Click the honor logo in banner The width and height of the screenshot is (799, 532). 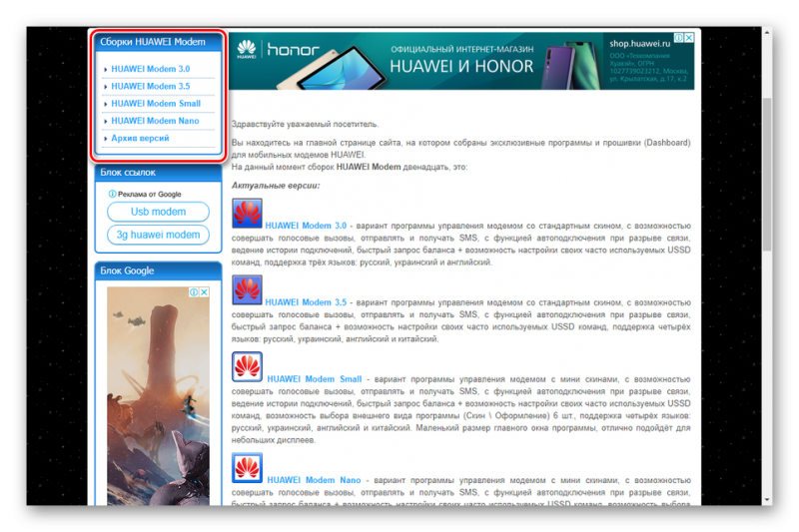tap(293, 50)
